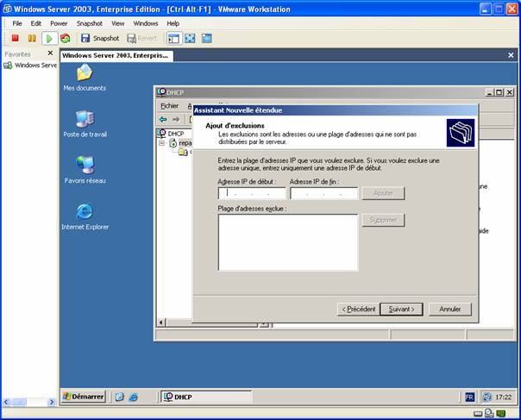Click the Favorites panel right scroll arrow
Viewport: 521px width, 420px height.
pyautogui.click(x=52, y=402)
